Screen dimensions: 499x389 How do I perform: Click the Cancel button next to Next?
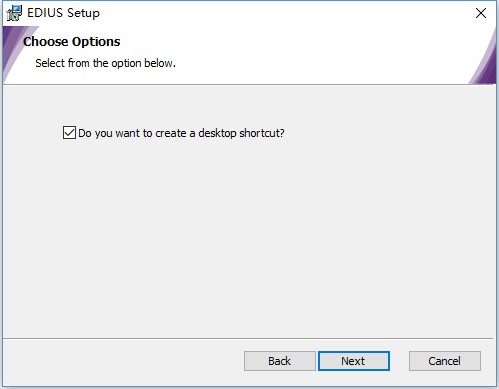pos(445,361)
